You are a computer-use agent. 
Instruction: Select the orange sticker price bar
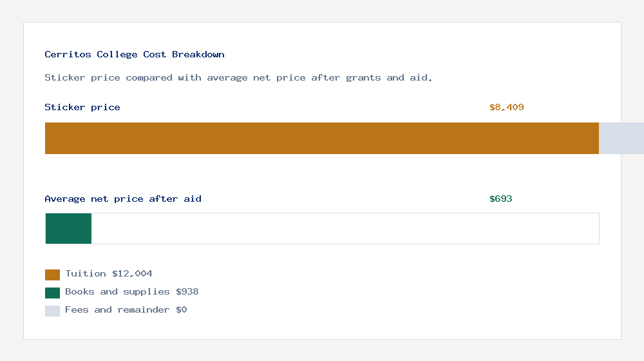tap(322, 138)
